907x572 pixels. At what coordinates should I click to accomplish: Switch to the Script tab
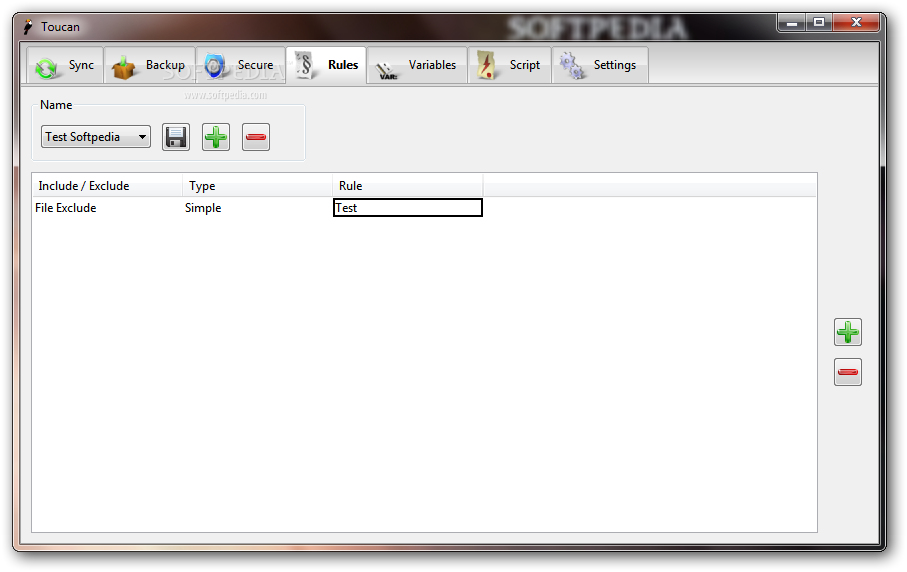[x=509, y=65]
